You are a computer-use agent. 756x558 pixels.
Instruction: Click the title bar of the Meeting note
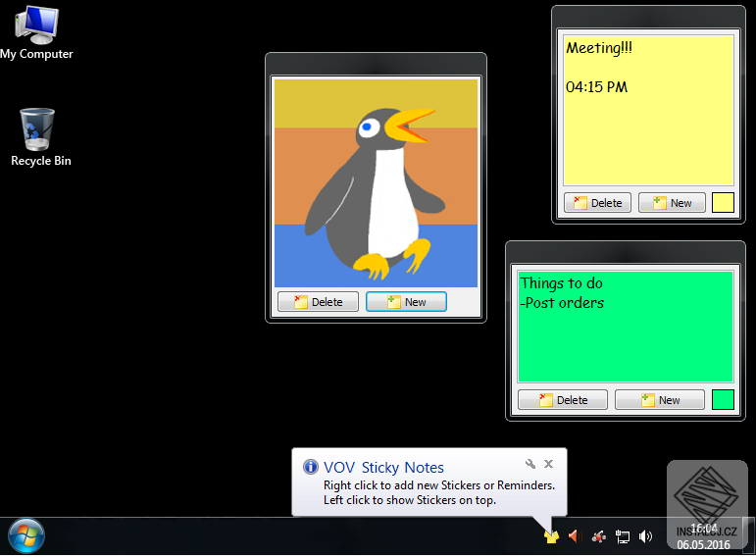click(x=648, y=18)
